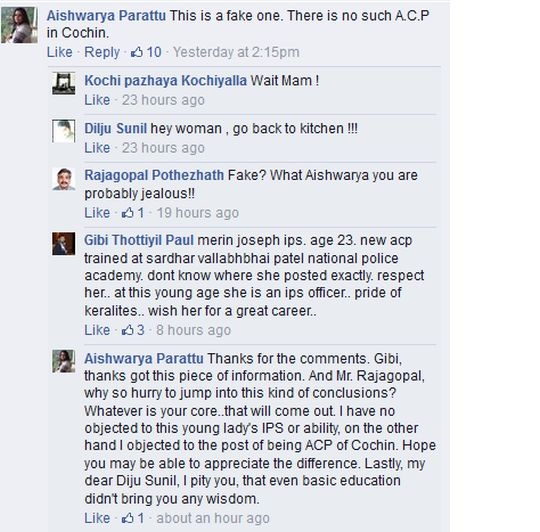
Task: Open Gibi Thottiyil Paul's name link
Action: tap(139, 240)
